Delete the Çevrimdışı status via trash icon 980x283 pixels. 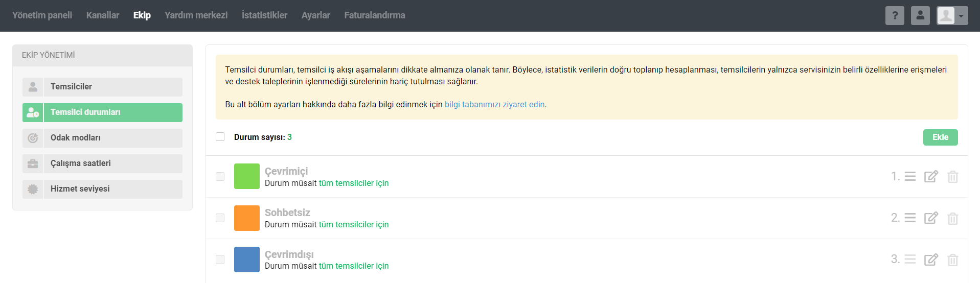coord(952,260)
